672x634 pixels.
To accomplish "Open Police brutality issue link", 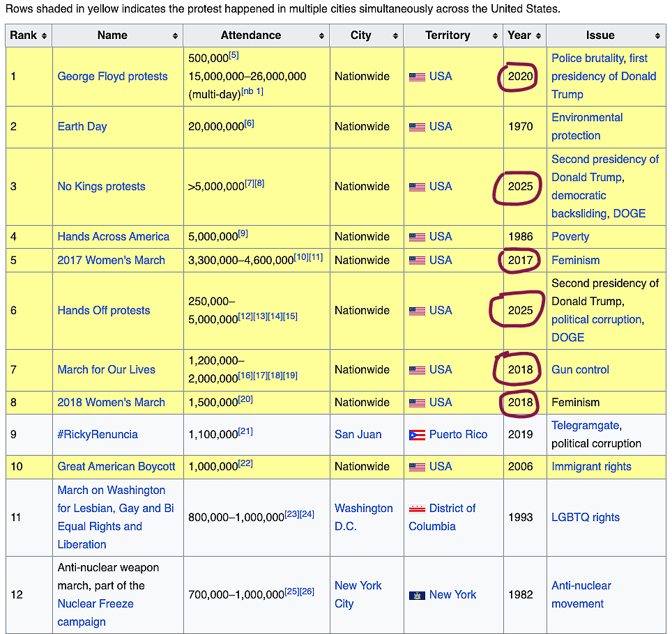I will click(587, 59).
